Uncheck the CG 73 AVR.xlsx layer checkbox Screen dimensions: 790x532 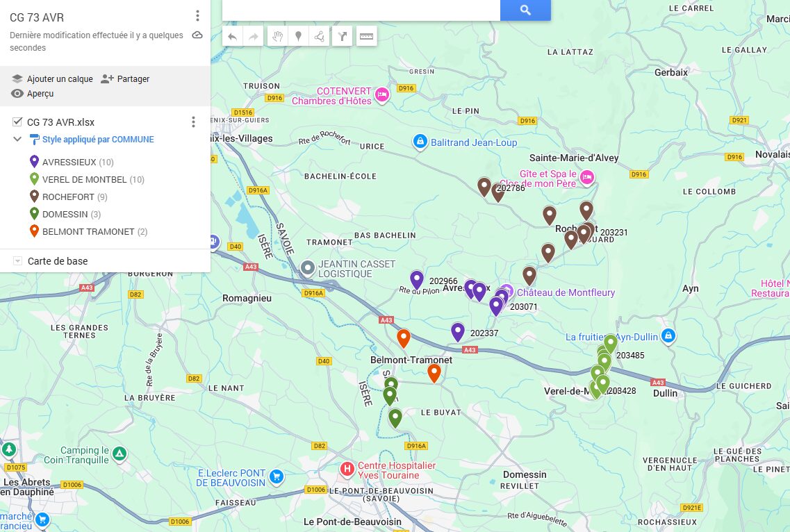17,122
